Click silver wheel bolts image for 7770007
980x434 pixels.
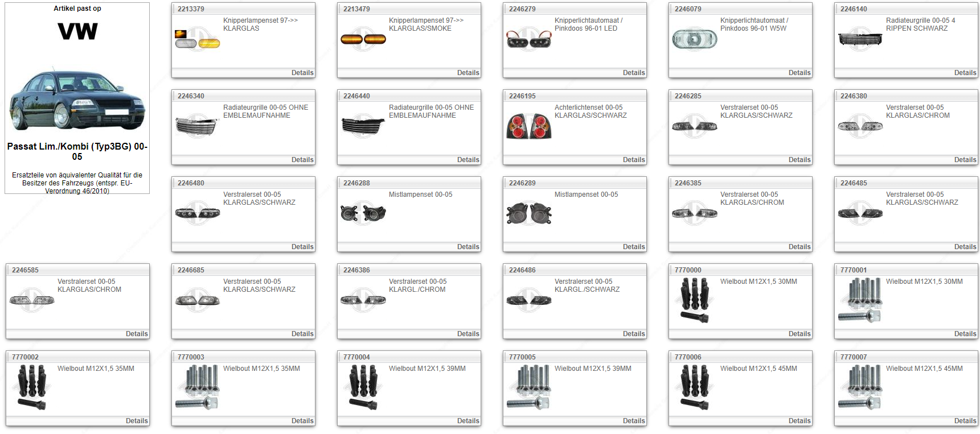[860, 387]
